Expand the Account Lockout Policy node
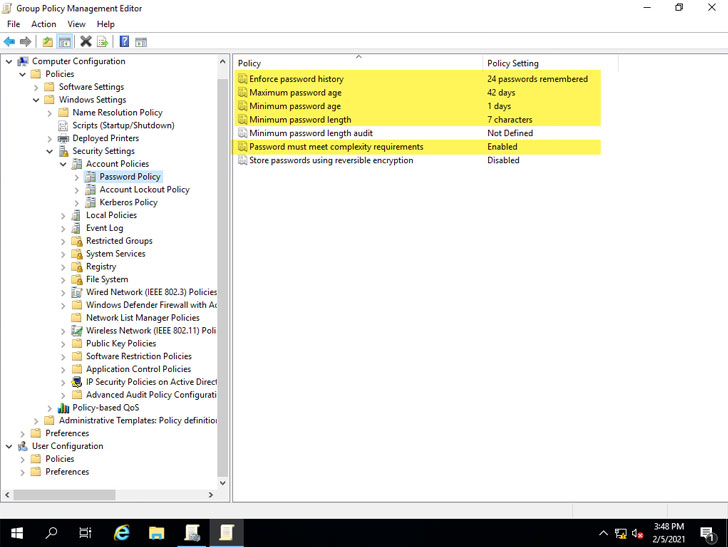This screenshot has width=728, height=547. (77, 190)
